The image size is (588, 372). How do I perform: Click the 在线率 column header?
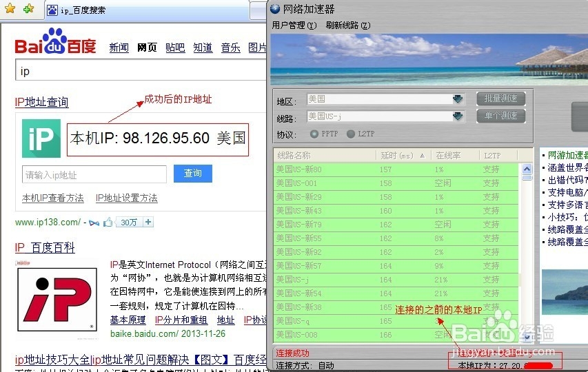pyautogui.click(x=455, y=156)
